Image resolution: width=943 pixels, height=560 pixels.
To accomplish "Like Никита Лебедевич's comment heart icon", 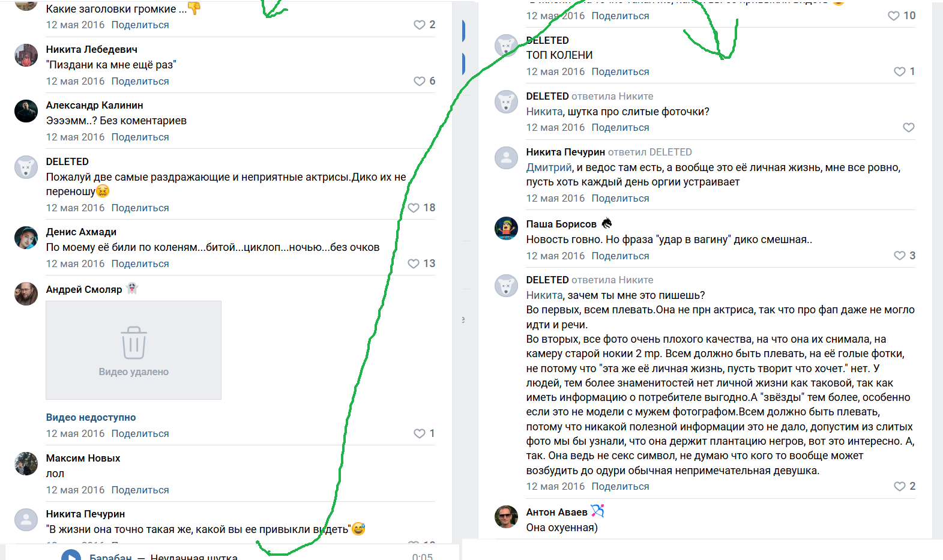I will 419,81.
